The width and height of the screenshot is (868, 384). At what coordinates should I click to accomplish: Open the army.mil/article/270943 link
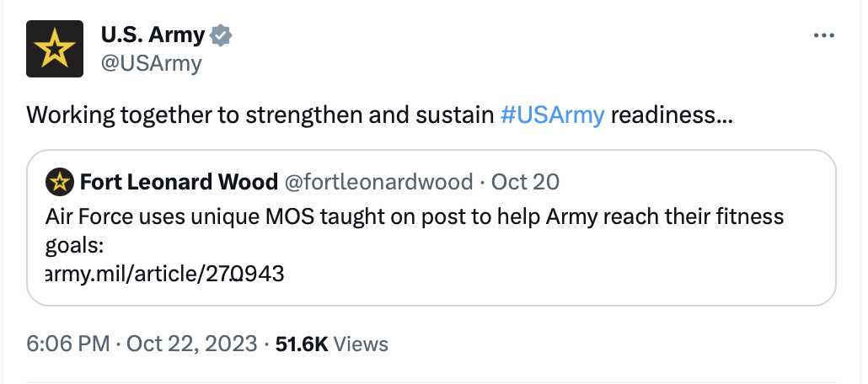[x=165, y=273]
